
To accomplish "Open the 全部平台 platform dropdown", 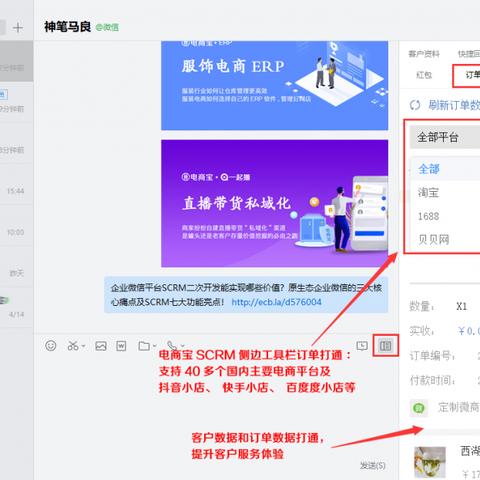I will tap(445, 137).
